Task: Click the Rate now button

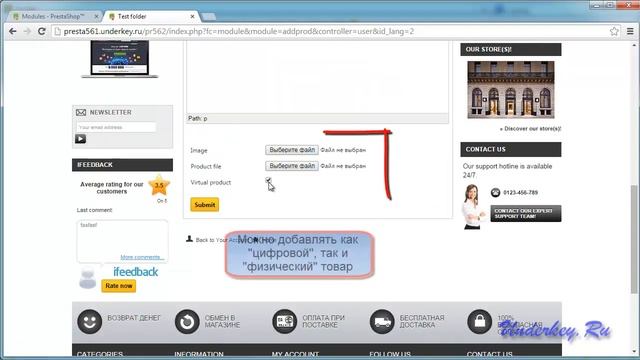Action: coord(118,286)
